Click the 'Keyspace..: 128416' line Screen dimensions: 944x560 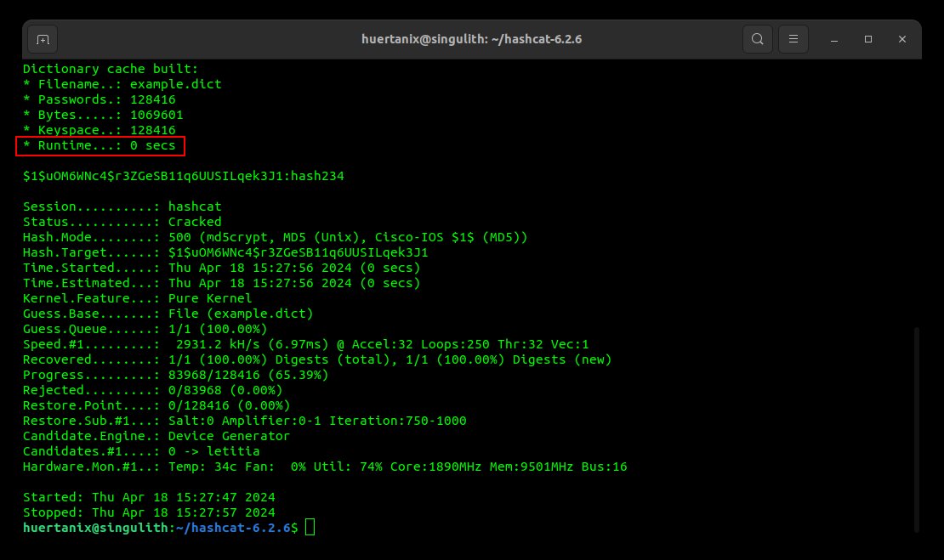(x=100, y=130)
